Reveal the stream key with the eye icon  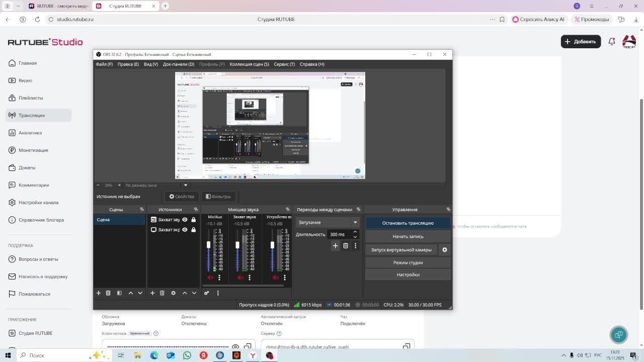[x=235, y=347]
